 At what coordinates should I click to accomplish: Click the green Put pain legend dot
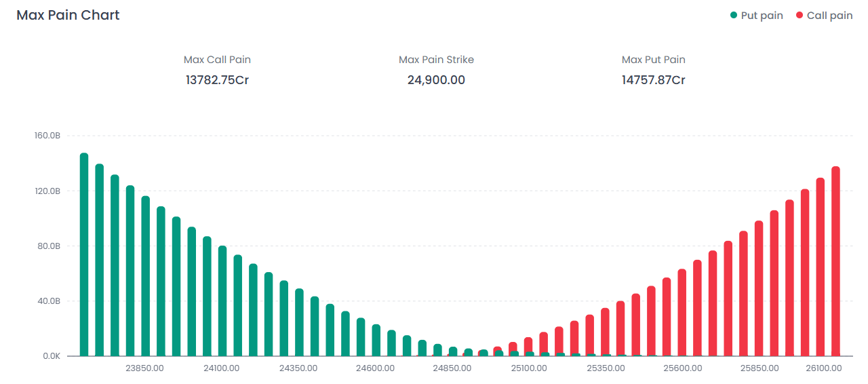(734, 16)
